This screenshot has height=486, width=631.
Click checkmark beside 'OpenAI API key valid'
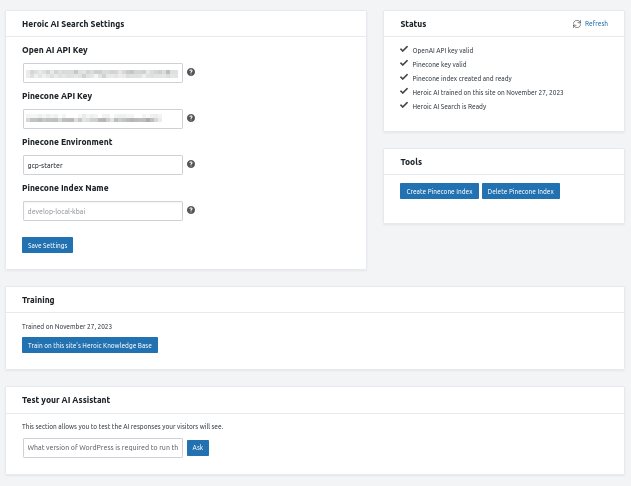tap(404, 48)
